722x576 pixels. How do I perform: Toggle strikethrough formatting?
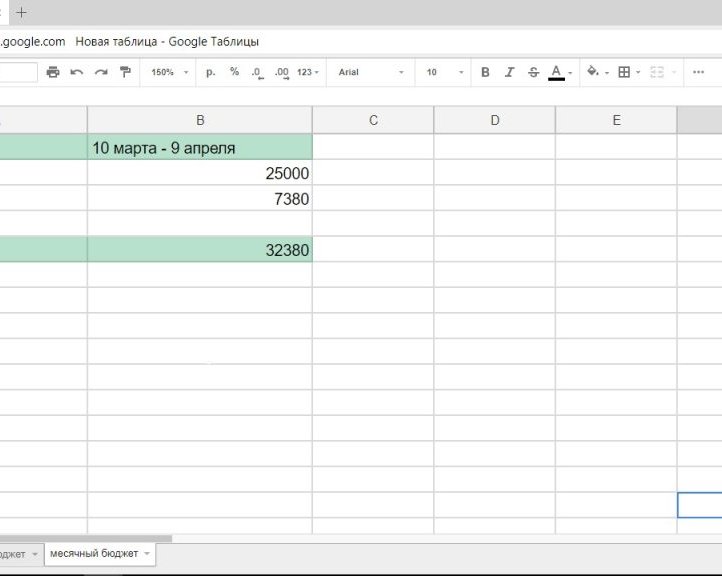point(533,72)
